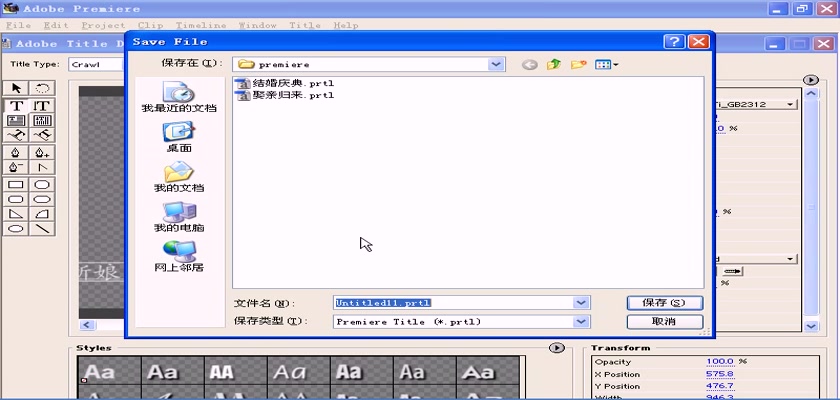This screenshot has height=400, width=840.
Task: Open the File menu
Action: tap(18, 25)
